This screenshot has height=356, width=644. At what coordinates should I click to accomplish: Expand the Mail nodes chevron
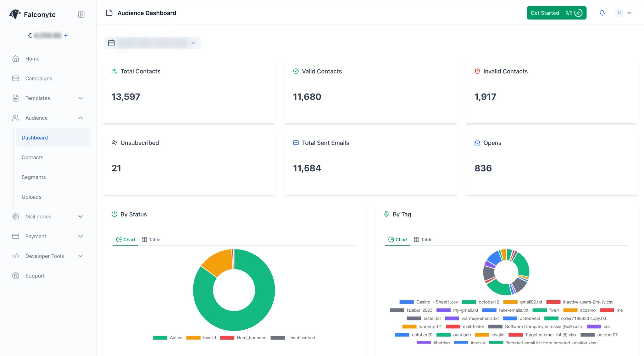click(x=80, y=216)
